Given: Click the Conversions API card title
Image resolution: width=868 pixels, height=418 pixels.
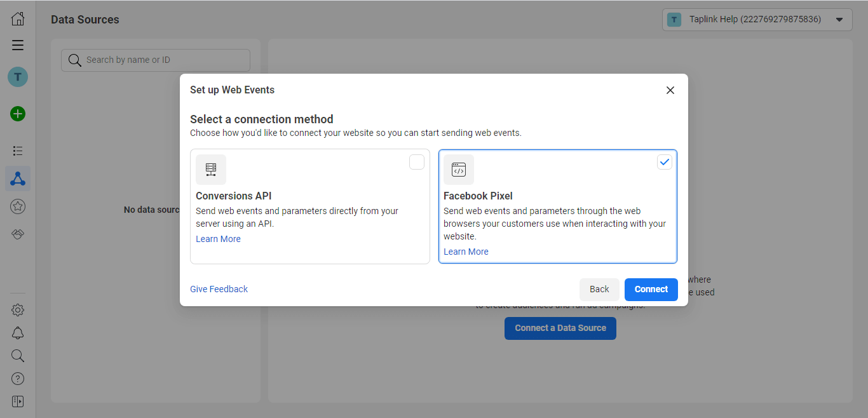Looking at the screenshot, I should [233, 196].
